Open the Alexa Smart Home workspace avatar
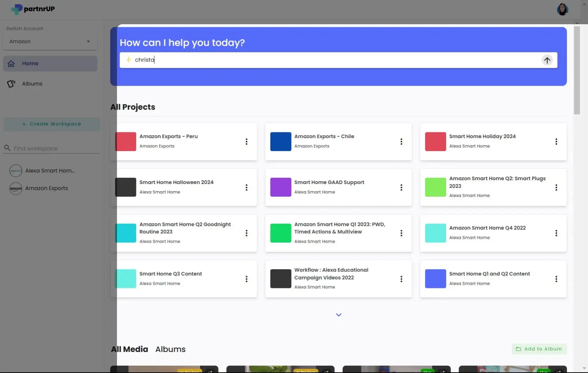This screenshot has height=373, width=588. pyautogui.click(x=15, y=170)
